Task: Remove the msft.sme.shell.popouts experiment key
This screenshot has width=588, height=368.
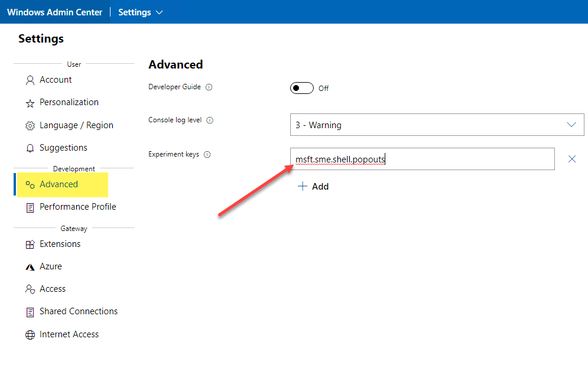Action: (x=571, y=159)
